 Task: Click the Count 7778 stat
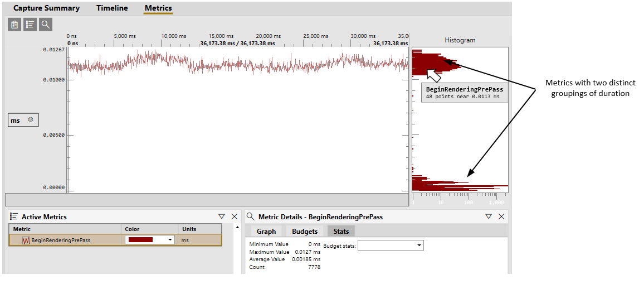click(x=285, y=267)
